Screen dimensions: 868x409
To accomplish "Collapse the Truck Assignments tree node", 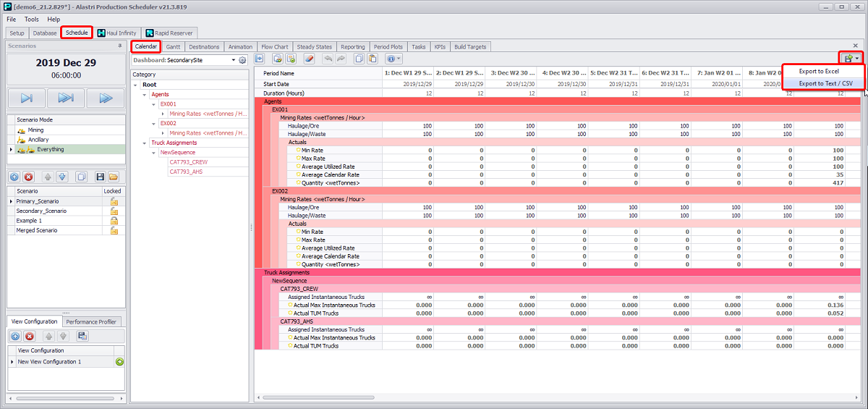I will tap(145, 143).
